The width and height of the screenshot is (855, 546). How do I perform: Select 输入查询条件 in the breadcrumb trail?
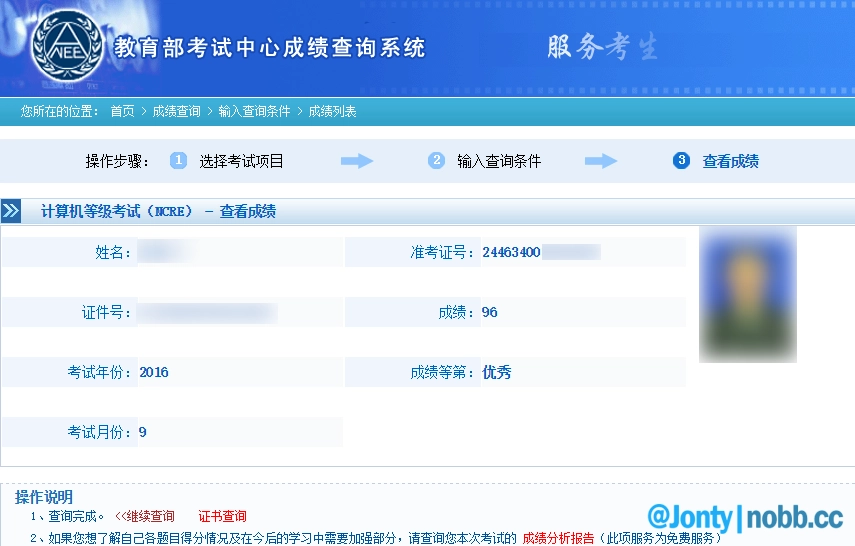click(x=254, y=112)
